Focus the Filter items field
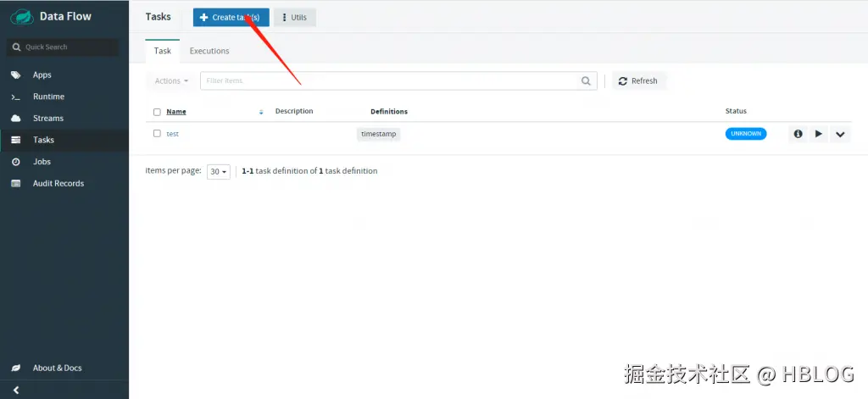 (398, 80)
